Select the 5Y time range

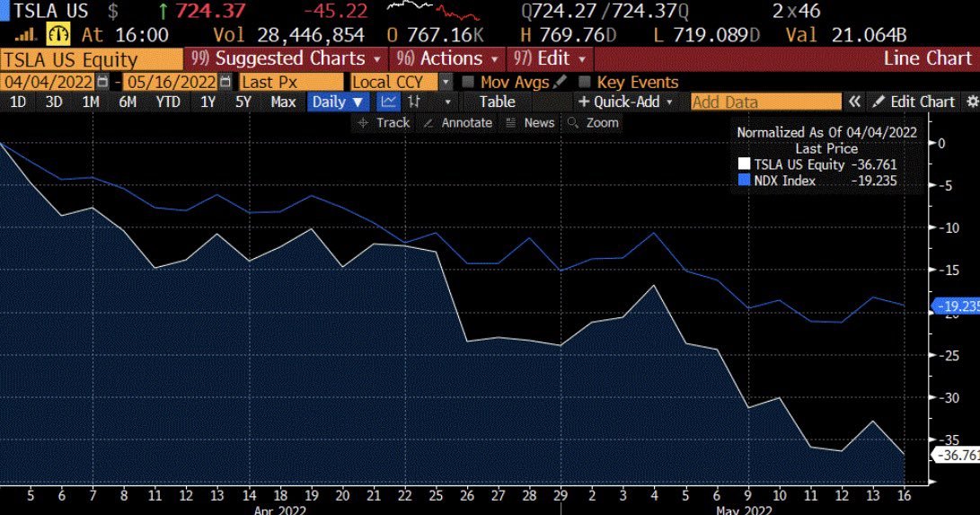click(243, 102)
